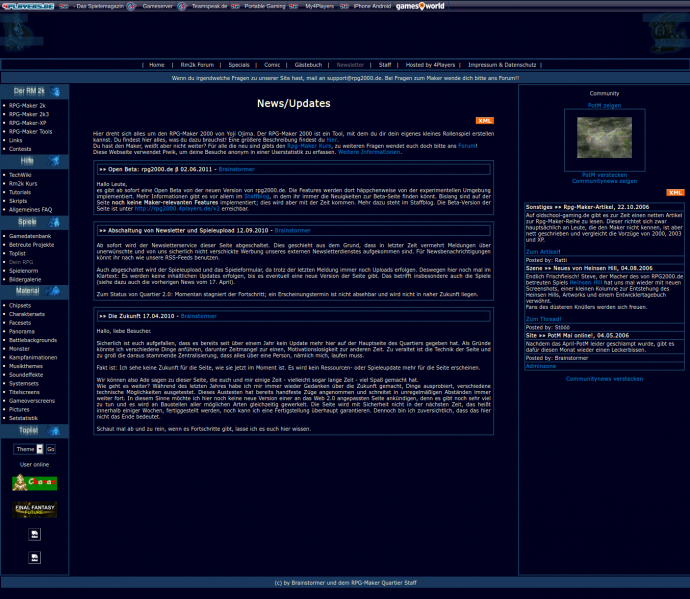The width and height of the screenshot is (690, 599).
Task: Open Comic in navigation bar
Action: coord(272,65)
